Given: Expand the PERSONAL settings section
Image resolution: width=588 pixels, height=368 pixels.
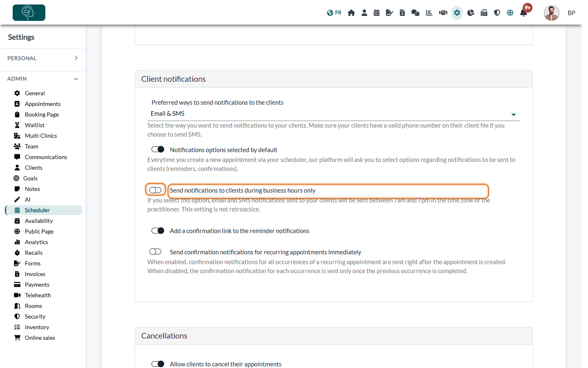Looking at the screenshot, I should (43, 58).
